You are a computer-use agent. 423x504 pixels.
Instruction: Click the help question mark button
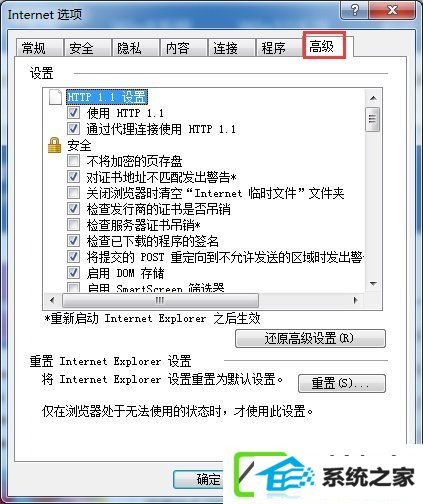(355, 11)
